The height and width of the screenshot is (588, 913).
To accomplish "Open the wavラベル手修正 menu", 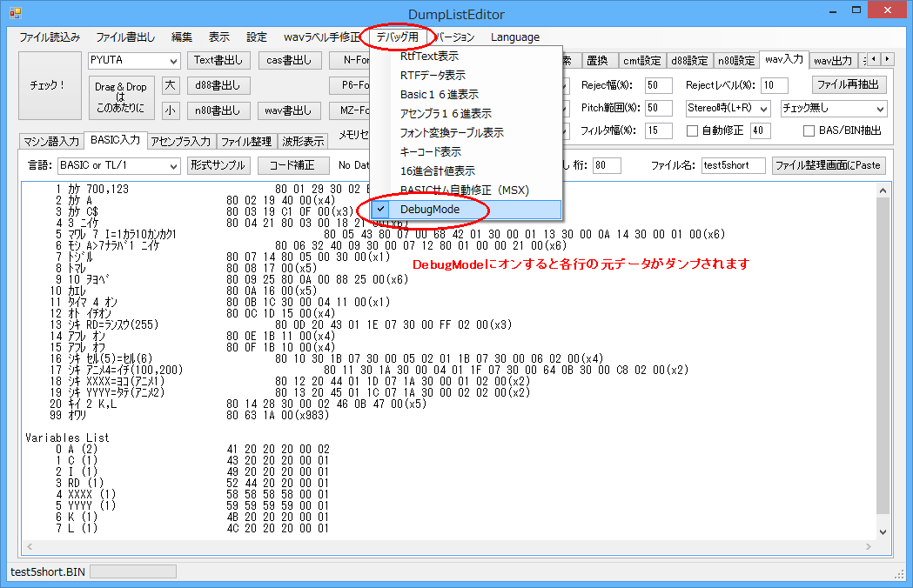I will pyautogui.click(x=322, y=37).
